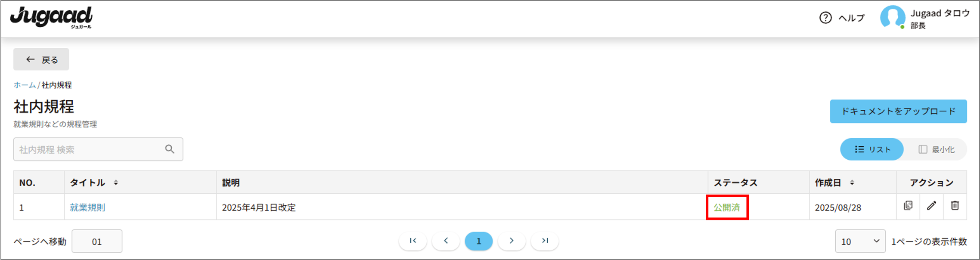Viewport: 980px width, 260px height.
Task: Go to previous page arrow
Action: pos(446,241)
